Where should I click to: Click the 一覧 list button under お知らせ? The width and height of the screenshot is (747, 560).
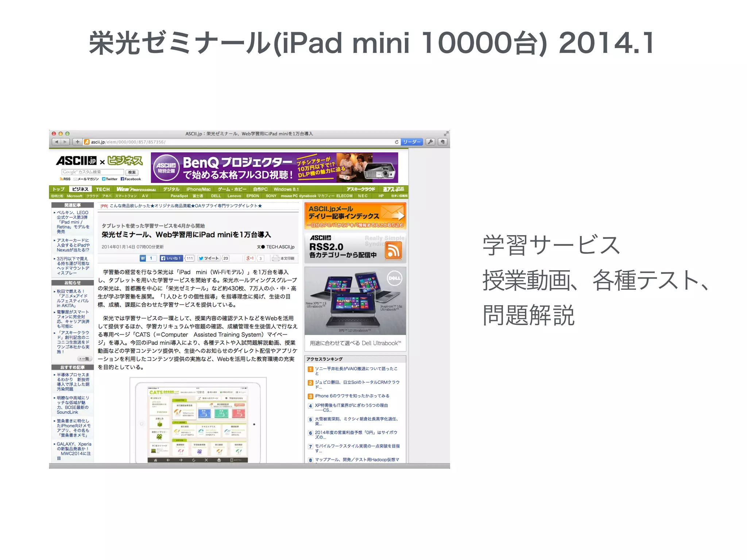(x=85, y=359)
